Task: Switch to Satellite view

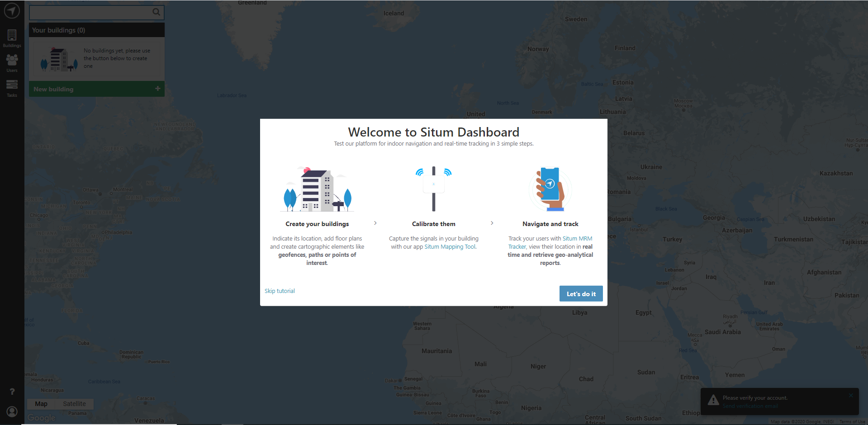Action: click(74, 404)
